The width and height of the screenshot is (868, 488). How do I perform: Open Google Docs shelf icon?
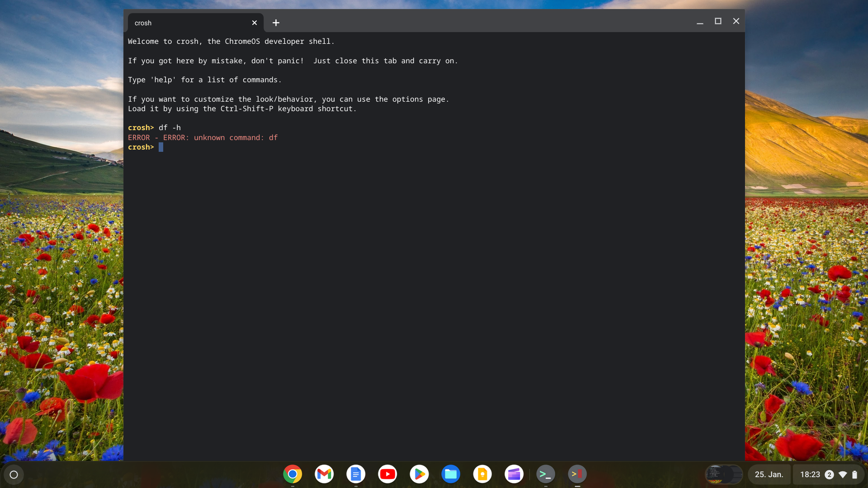point(356,474)
